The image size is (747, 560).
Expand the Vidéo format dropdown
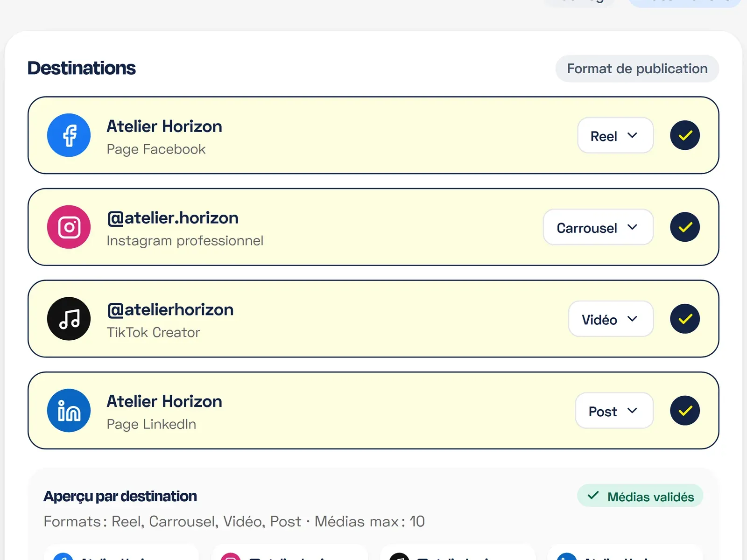tap(611, 319)
